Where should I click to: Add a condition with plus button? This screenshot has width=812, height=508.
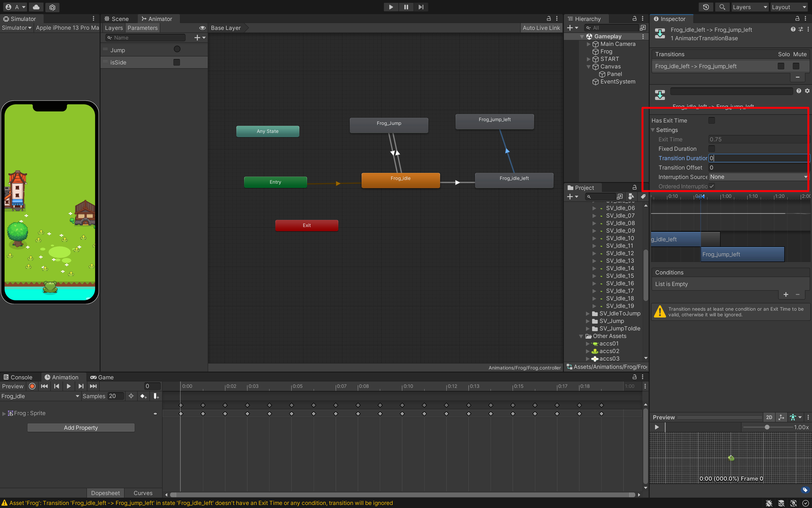pyautogui.click(x=786, y=294)
